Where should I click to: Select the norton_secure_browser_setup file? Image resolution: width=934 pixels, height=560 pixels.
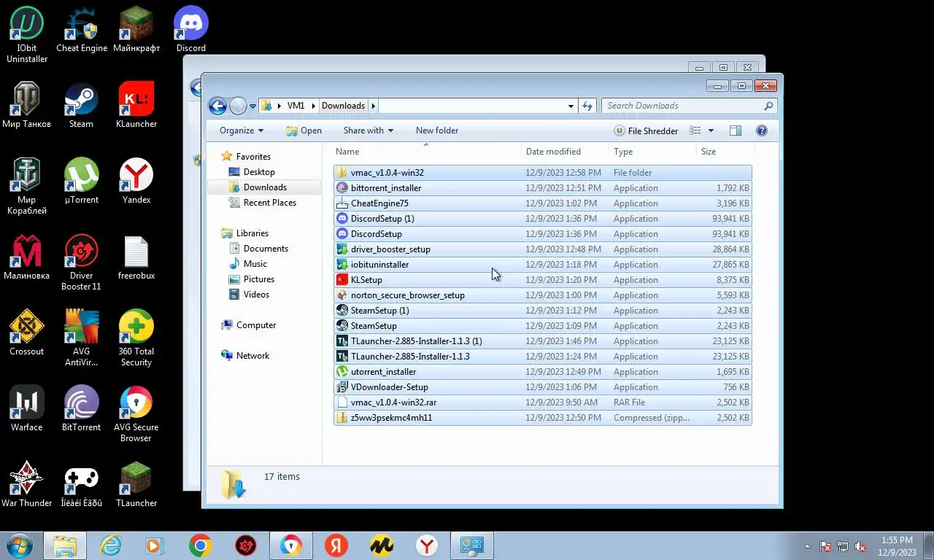pyautogui.click(x=542, y=295)
